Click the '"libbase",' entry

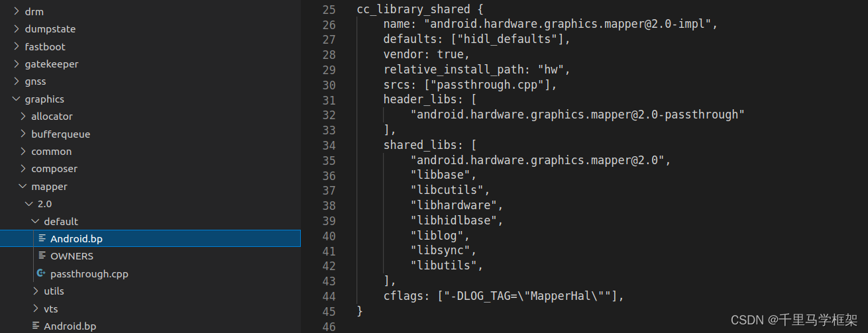pyautogui.click(x=443, y=176)
